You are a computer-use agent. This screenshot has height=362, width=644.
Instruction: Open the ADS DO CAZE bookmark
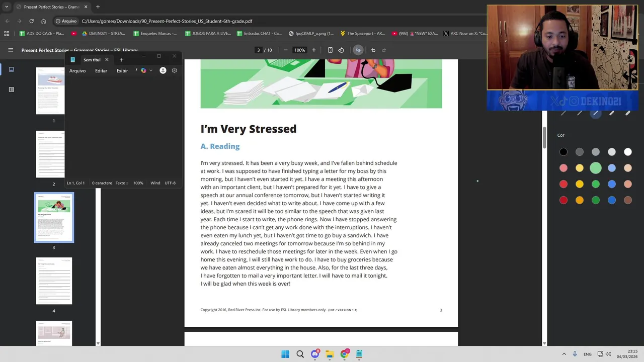(x=41, y=34)
